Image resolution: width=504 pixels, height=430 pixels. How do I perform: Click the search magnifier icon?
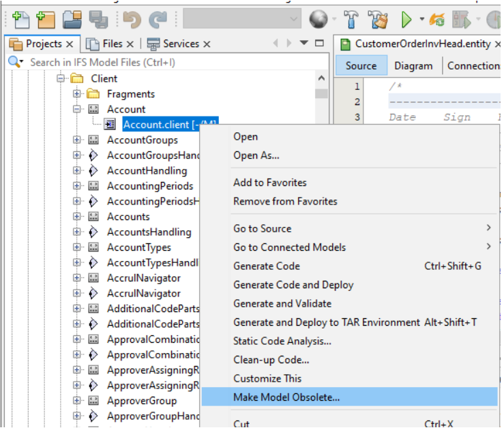point(15,62)
